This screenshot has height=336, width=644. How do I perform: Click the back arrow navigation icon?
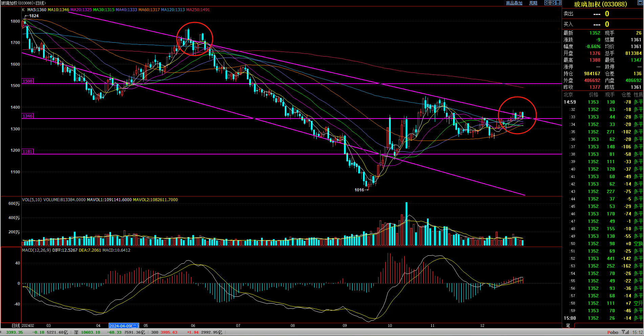coord(547,3)
